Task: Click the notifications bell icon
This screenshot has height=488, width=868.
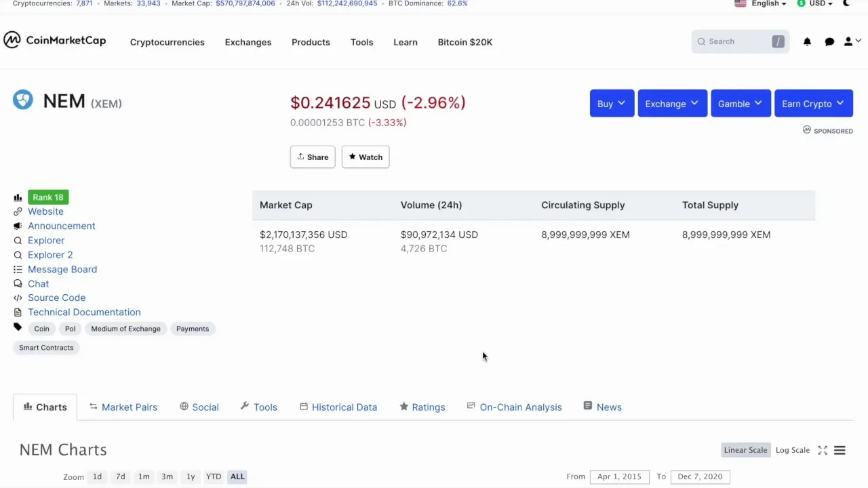Action: coord(807,42)
